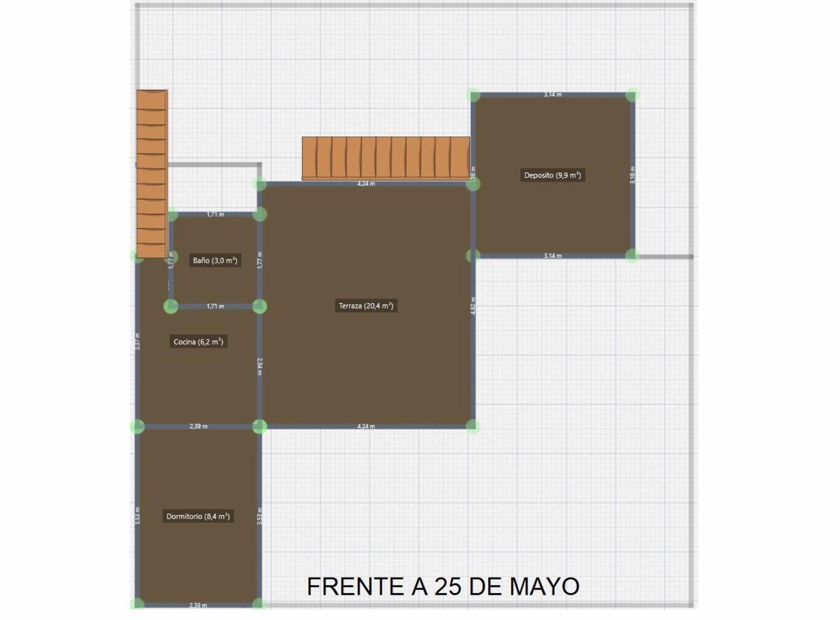
Task: Click the 3,16 m dimension on Deposito's right wall
Action: (633, 175)
